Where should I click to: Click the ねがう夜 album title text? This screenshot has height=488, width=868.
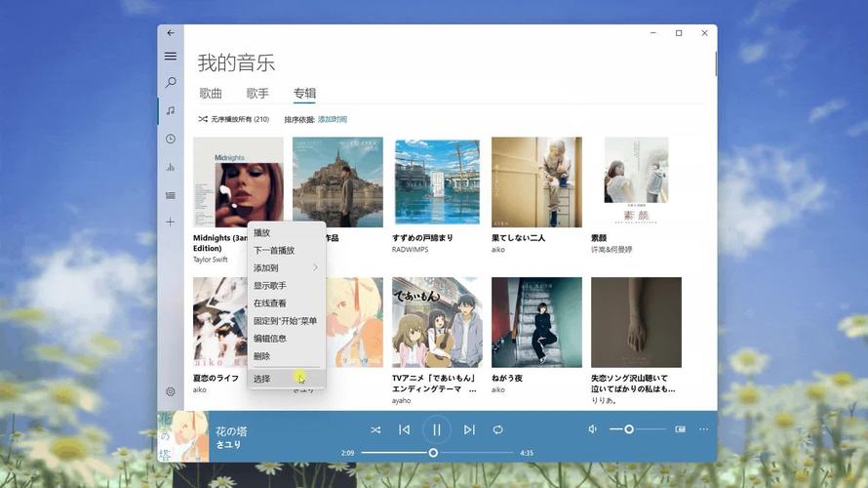[506, 378]
